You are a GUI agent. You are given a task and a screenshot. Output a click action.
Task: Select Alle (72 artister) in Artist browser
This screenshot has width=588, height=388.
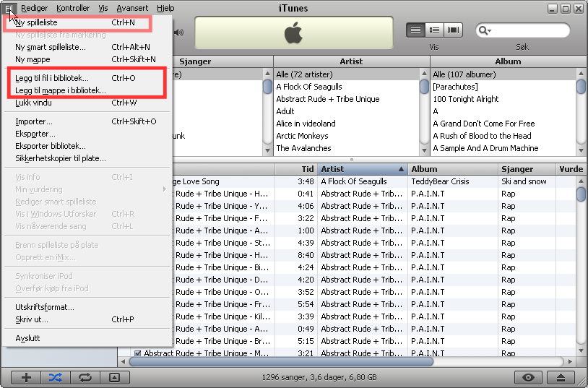[x=347, y=74]
